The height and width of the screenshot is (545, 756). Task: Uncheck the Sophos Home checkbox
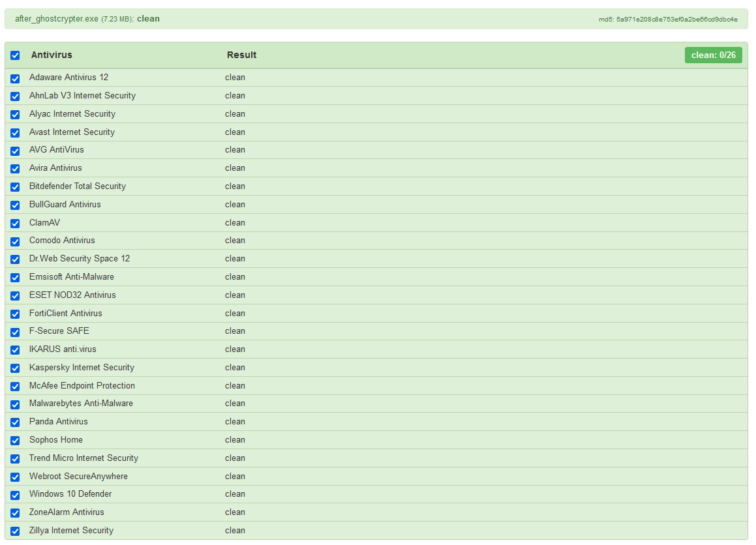(15, 441)
